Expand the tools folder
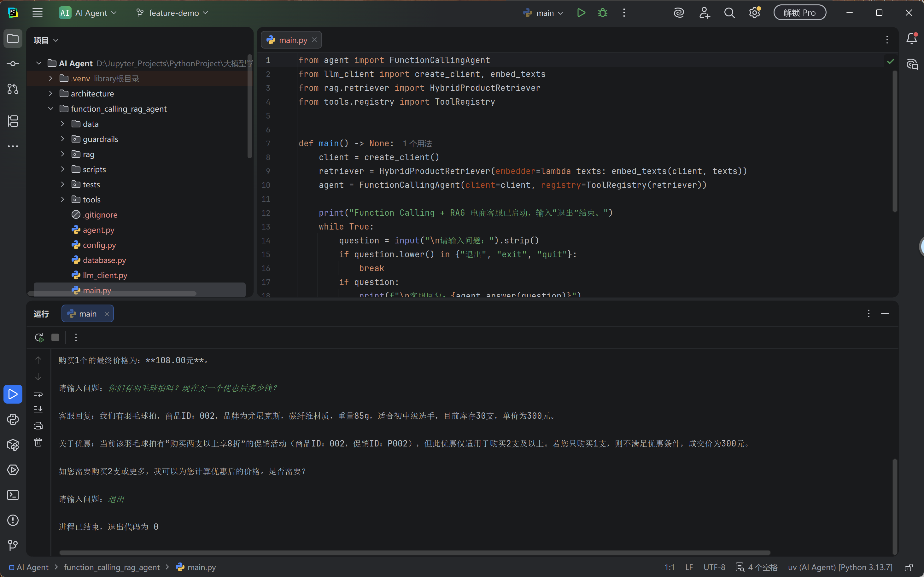 tap(62, 200)
